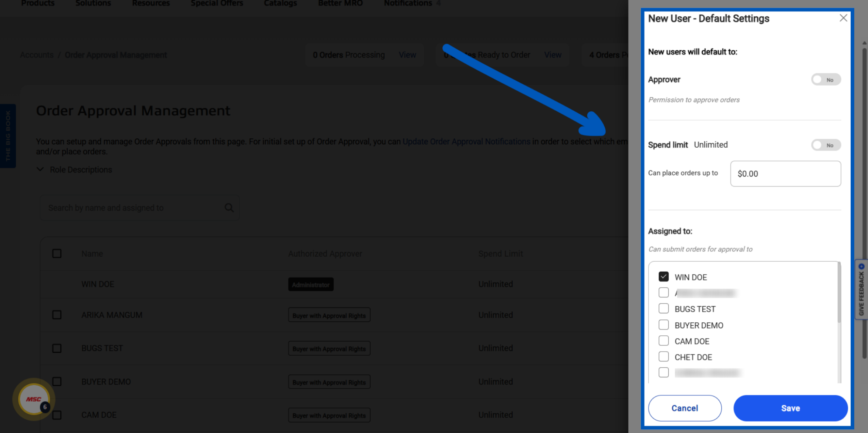
Task: Uncheck WIN DOE in Assigned to list
Action: coord(663,277)
